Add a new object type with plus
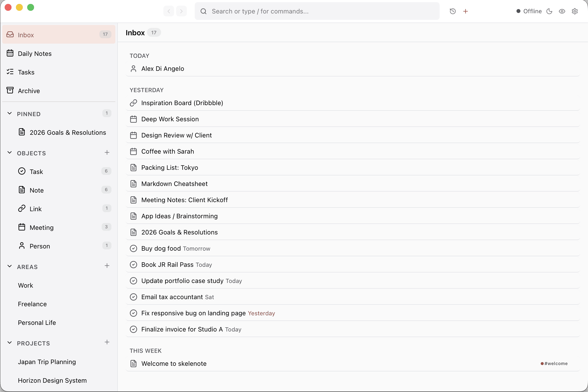The height and width of the screenshot is (392, 588). point(107,152)
